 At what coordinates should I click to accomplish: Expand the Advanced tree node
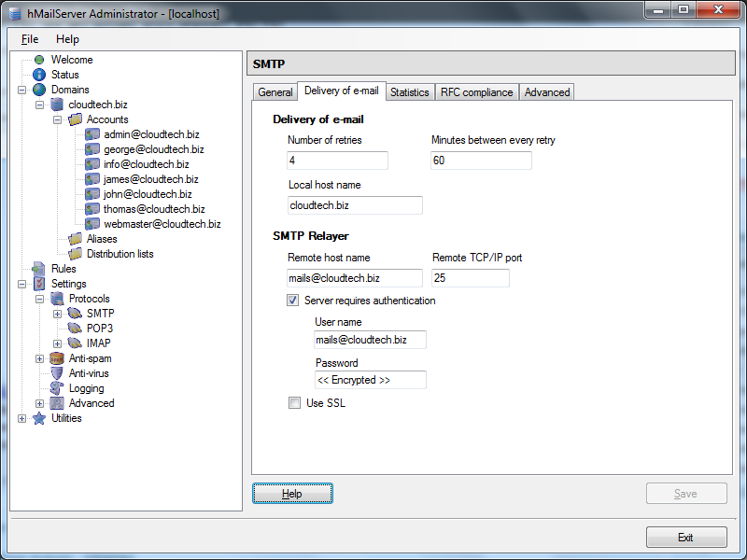(x=39, y=403)
